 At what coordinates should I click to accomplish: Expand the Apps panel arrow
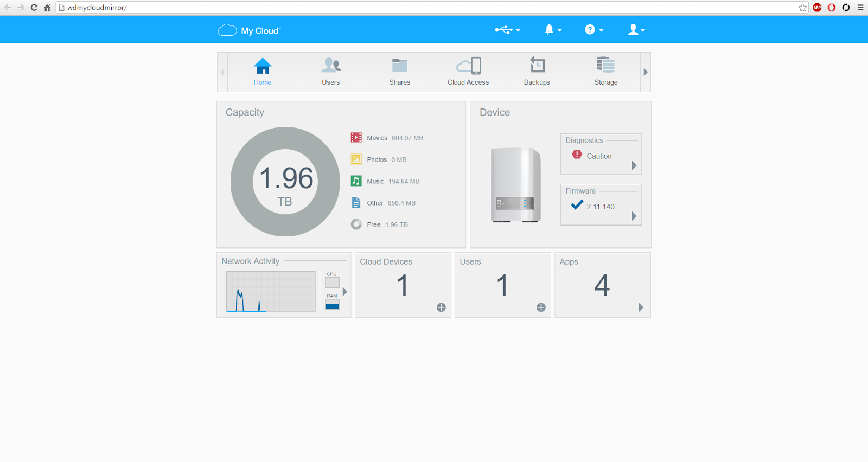[641, 307]
